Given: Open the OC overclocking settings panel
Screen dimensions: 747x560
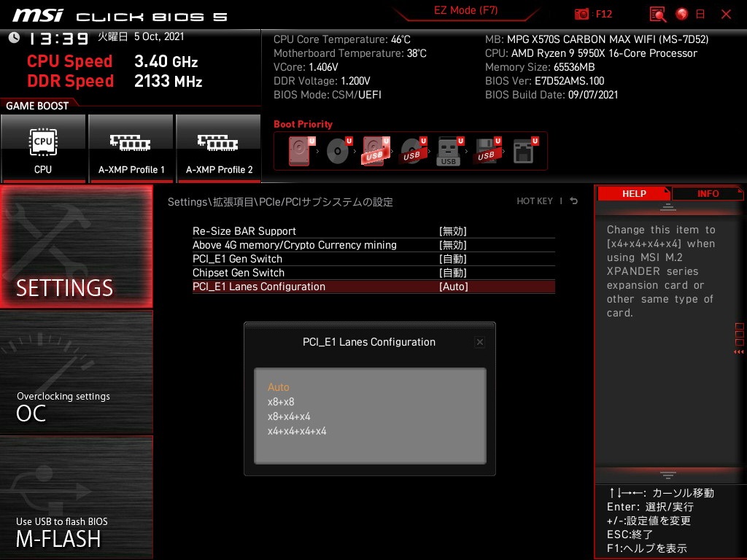Looking at the screenshot, I should pyautogui.click(x=77, y=372).
